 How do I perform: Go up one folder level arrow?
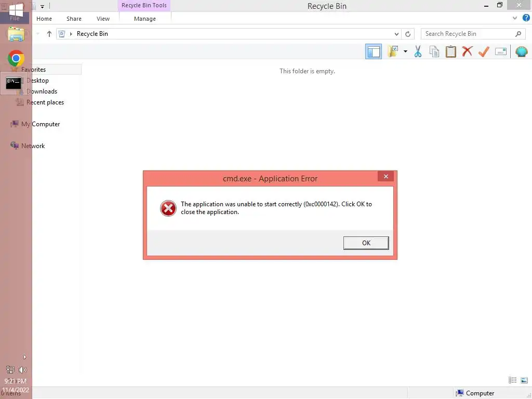click(x=49, y=34)
